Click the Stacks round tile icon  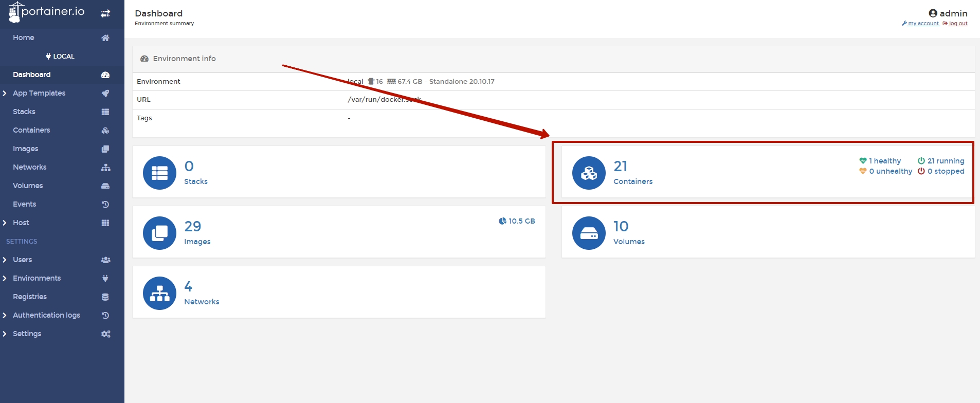pos(159,173)
